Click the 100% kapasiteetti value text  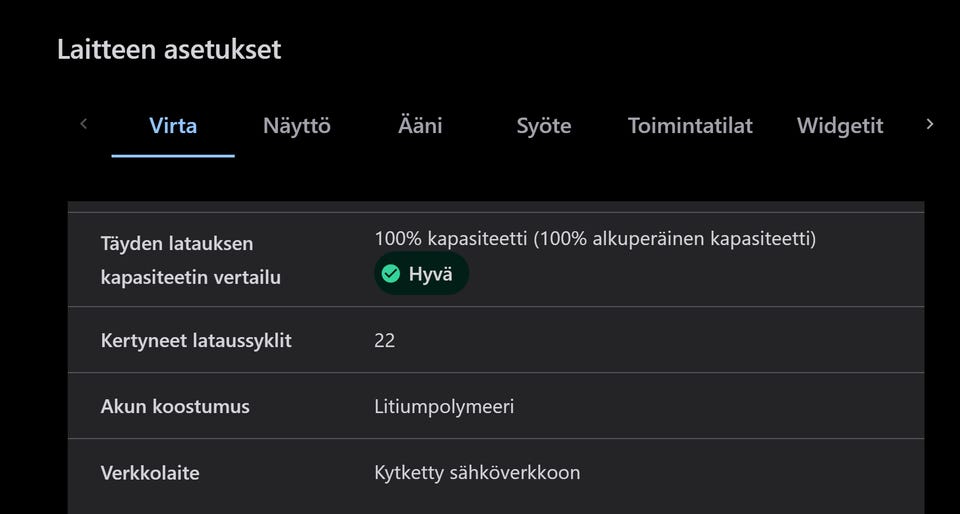coord(595,239)
